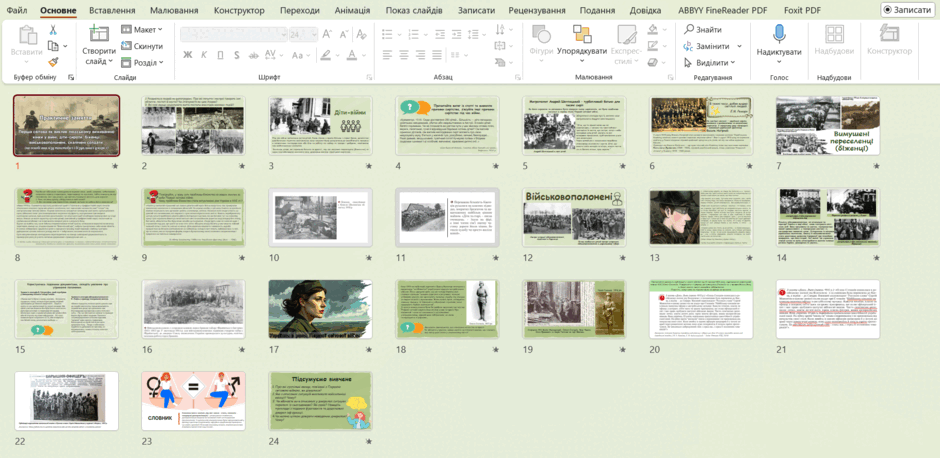The image size is (940, 458).
Task: Switch to the Конструктор ribbon tab
Action: (239, 10)
